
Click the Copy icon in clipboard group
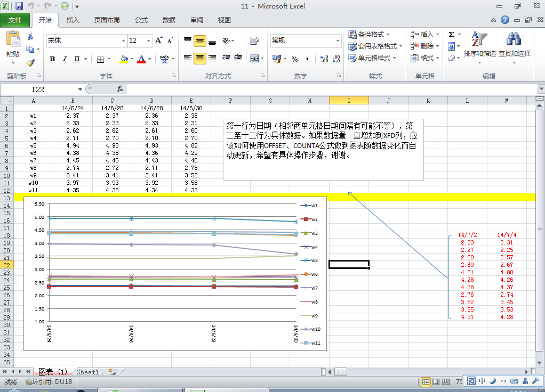click(x=30, y=50)
